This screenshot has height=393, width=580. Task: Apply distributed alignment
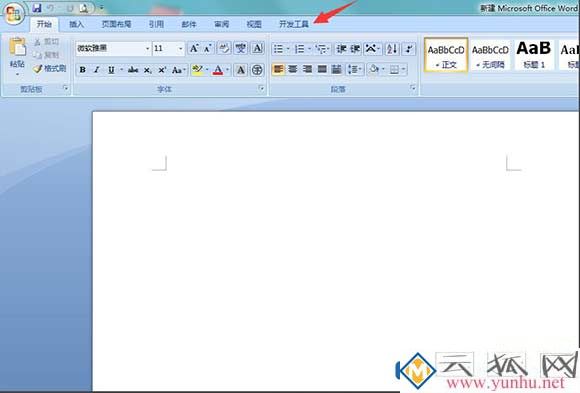pos(336,69)
